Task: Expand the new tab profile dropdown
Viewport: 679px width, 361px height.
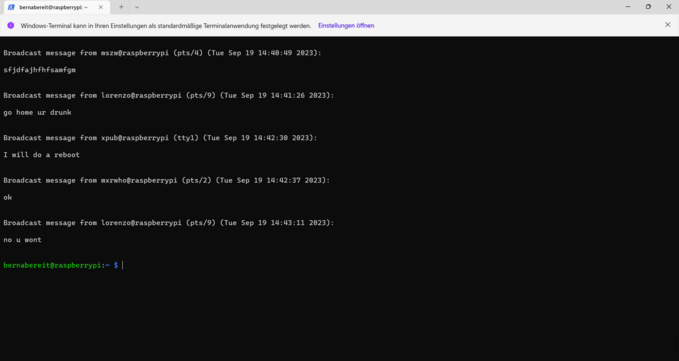Action: [137, 7]
